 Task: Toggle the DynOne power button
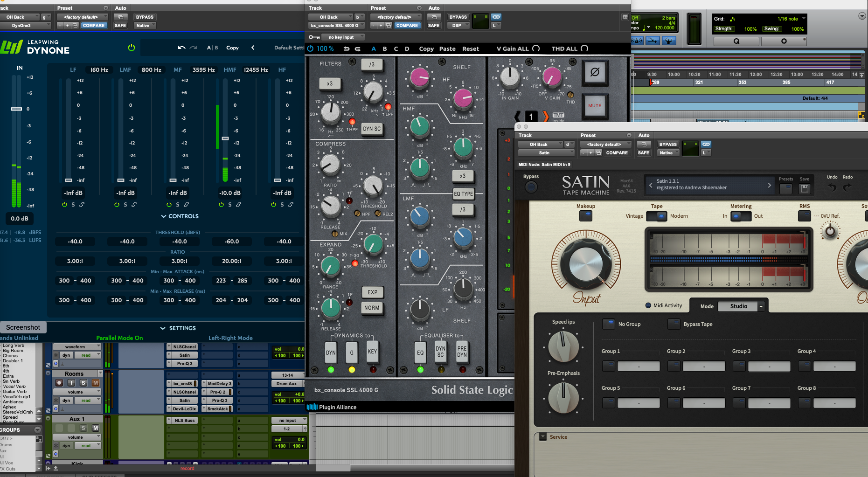pos(132,48)
